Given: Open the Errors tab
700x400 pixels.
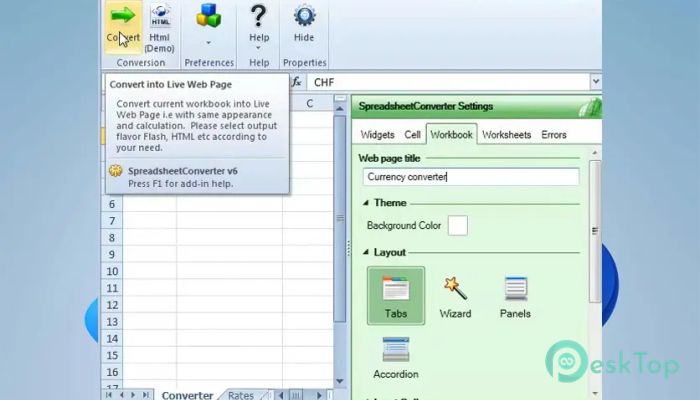Looking at the screenshot, I should coord(554,135).
